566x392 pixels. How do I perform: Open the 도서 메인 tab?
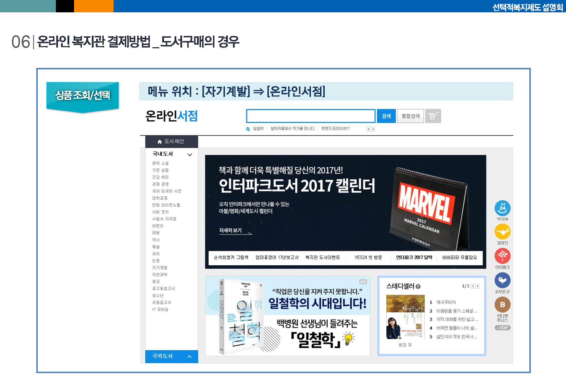pyautogui.click(x=172, y=142)
